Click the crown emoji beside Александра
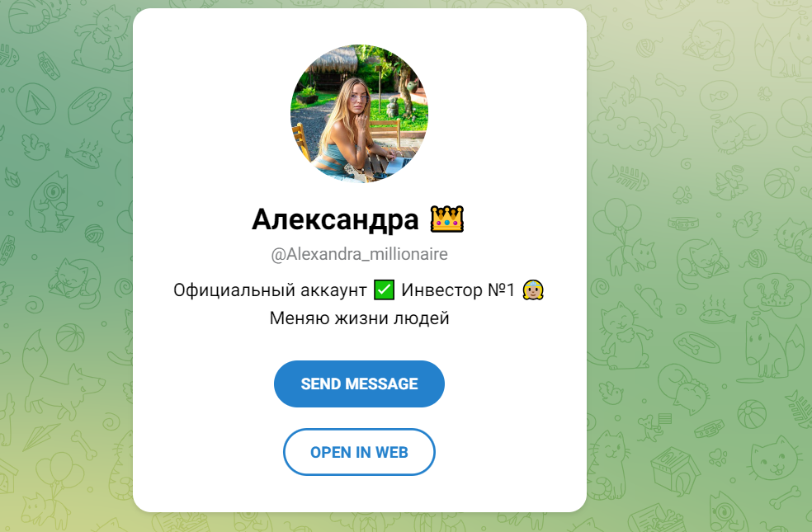 click(447, 219)
